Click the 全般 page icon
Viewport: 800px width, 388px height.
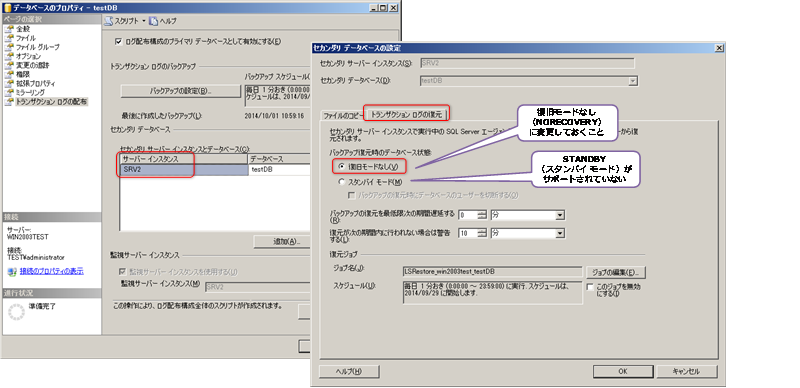(x=9, y=29)
